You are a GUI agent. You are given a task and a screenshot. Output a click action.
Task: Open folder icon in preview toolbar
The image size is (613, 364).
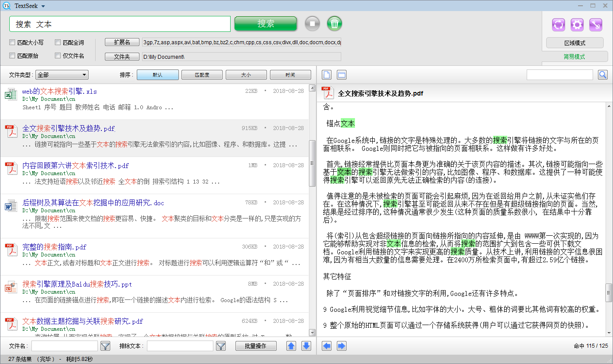tap(342, 75)
